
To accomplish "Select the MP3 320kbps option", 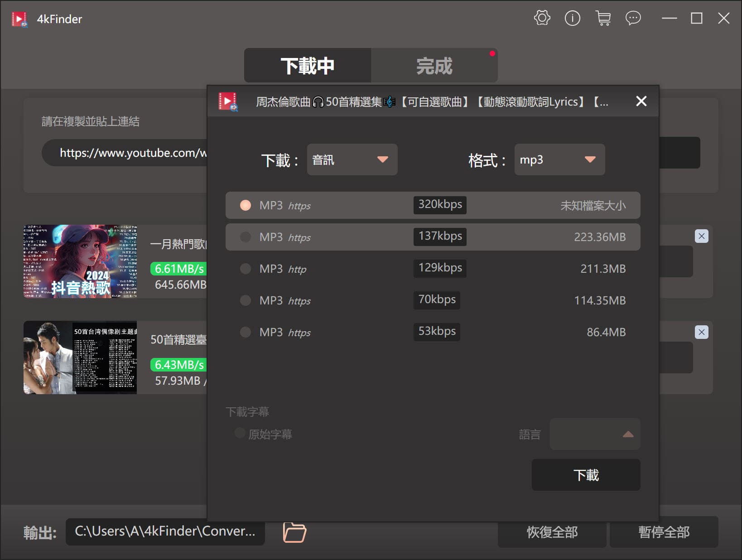I will click(x=433, y=205).
